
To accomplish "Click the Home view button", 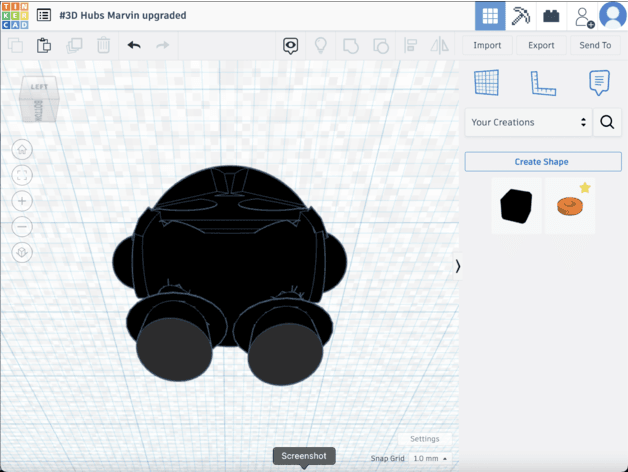I will point(22,149).
